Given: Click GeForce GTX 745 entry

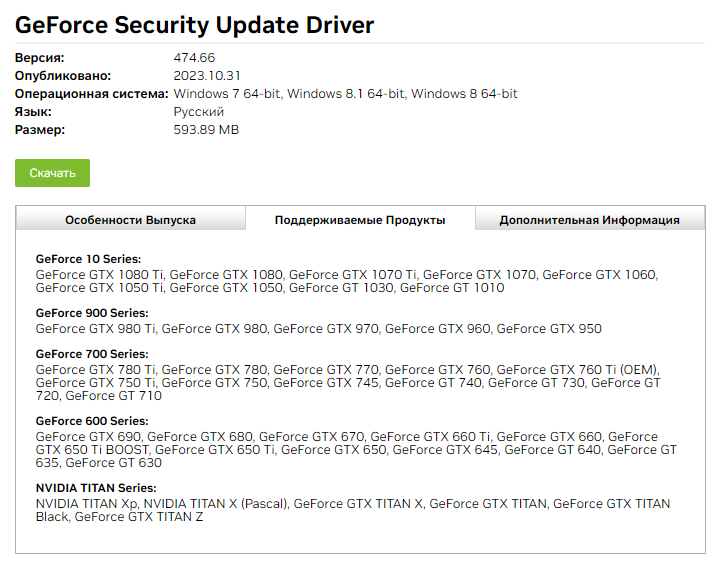Looking at the screenshot, I should 326,383.
